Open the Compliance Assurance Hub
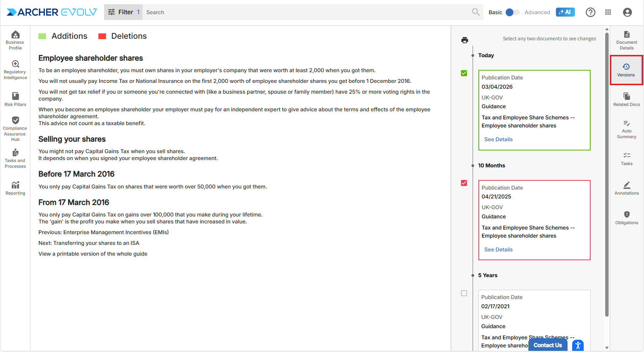 [15, 129]
